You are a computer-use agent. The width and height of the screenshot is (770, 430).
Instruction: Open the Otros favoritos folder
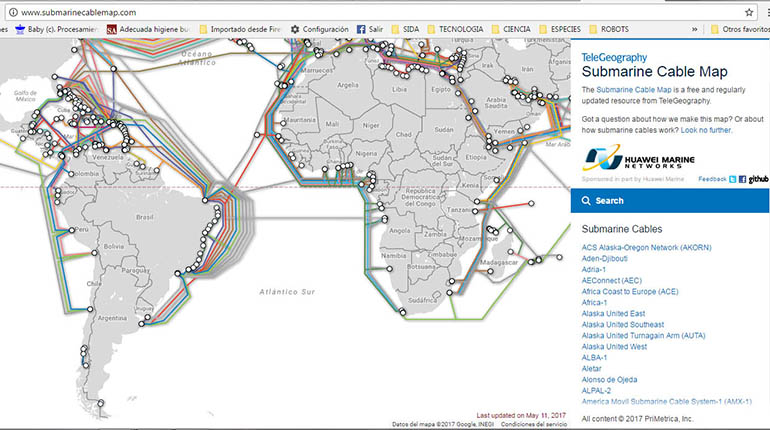pyautogui.click(x=740, y=29)
